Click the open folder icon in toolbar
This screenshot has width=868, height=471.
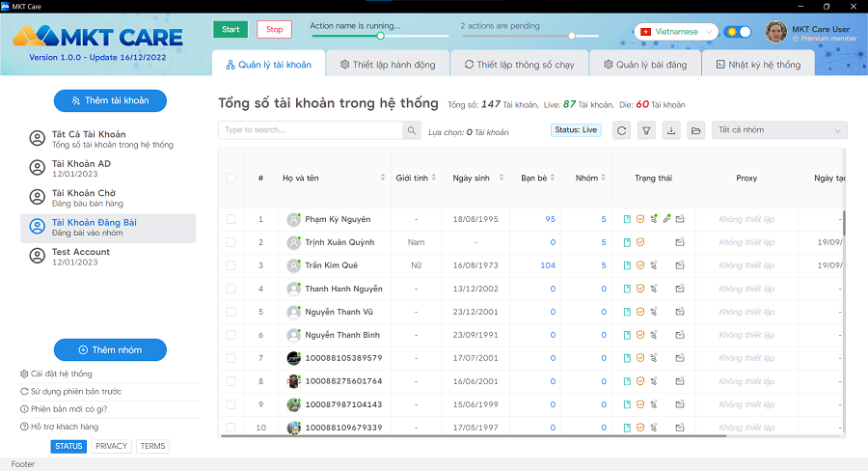[695, 130]
